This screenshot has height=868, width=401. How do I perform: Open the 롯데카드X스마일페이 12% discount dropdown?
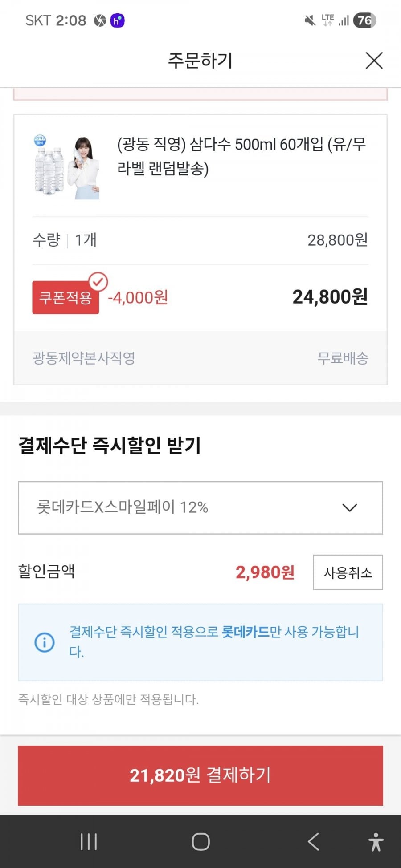pyautogui.click(x=187, y=507)
